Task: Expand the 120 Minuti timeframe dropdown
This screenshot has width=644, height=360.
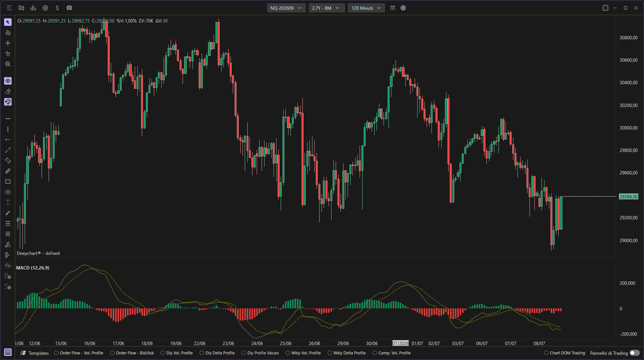Action: pos(366,8)
